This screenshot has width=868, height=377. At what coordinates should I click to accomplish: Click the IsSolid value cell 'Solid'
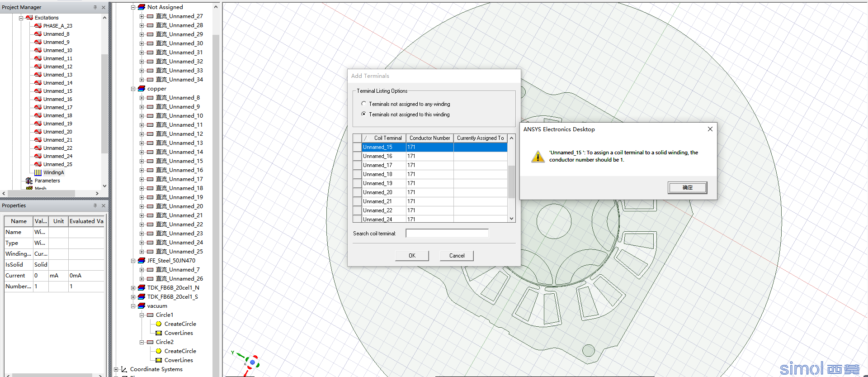tap(41, 265)
